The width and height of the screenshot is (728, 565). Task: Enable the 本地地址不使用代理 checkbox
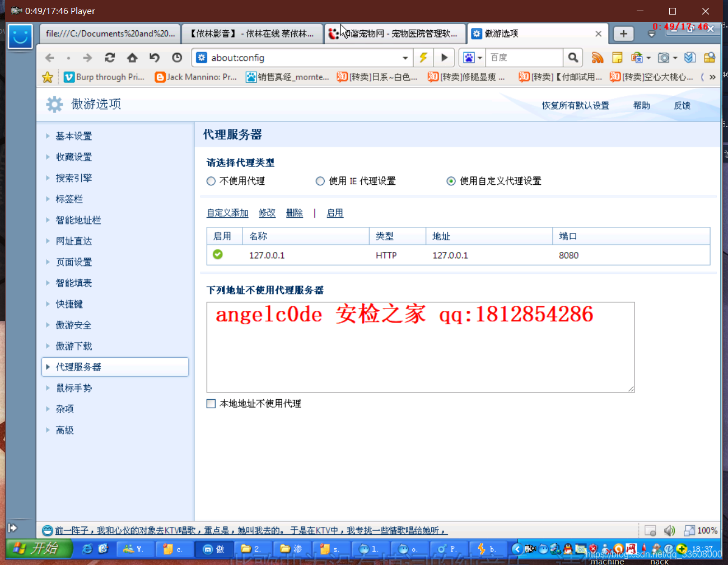(211, 403)
